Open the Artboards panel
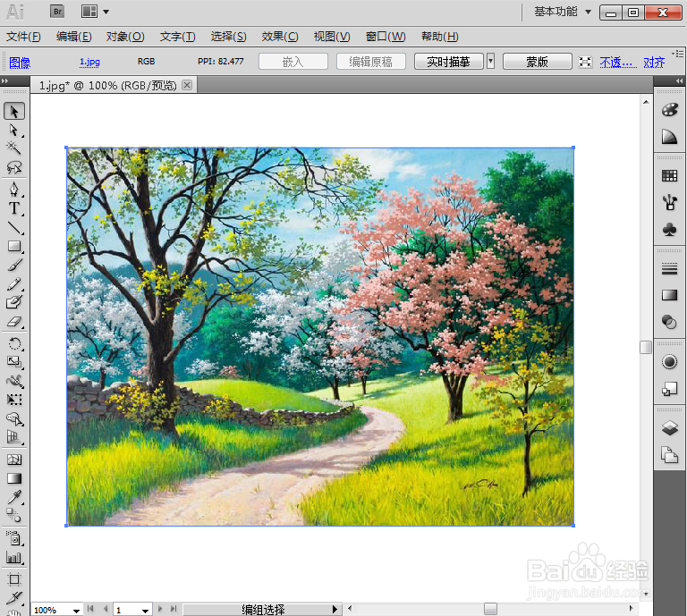The width and height of the screenshot is (687, 616). 669,455
